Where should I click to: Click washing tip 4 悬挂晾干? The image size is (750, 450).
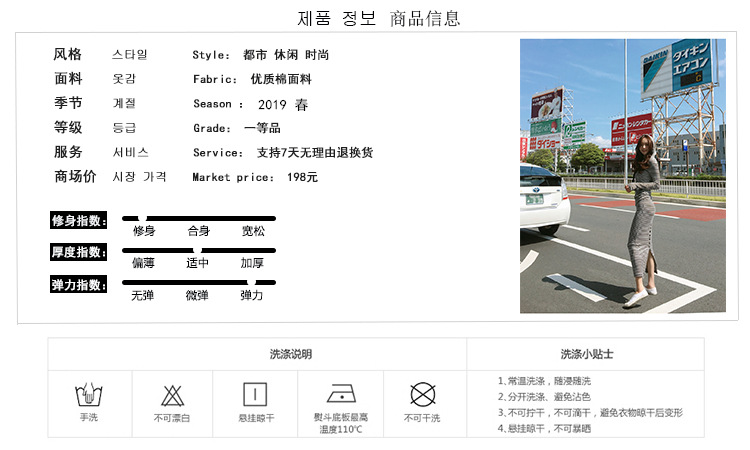click(544, 428)
